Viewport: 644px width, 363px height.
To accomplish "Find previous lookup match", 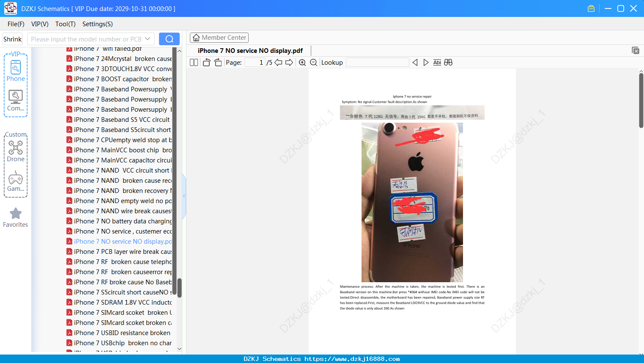I will coord(415,63).
